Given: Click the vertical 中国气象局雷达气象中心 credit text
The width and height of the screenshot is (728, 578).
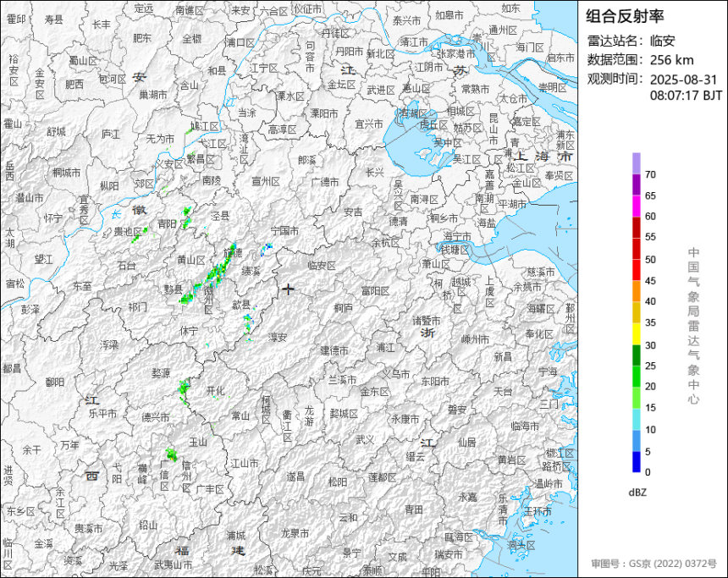Looking at the screenshot, I should tap(693, 326).
